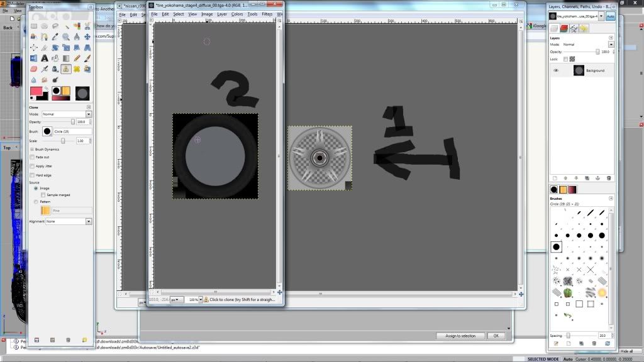Enable the Apply Jitter checkbox
Image resolution: width=644 pixels, height=362 pixels.
pyautogui.click(x=32, y=166)
